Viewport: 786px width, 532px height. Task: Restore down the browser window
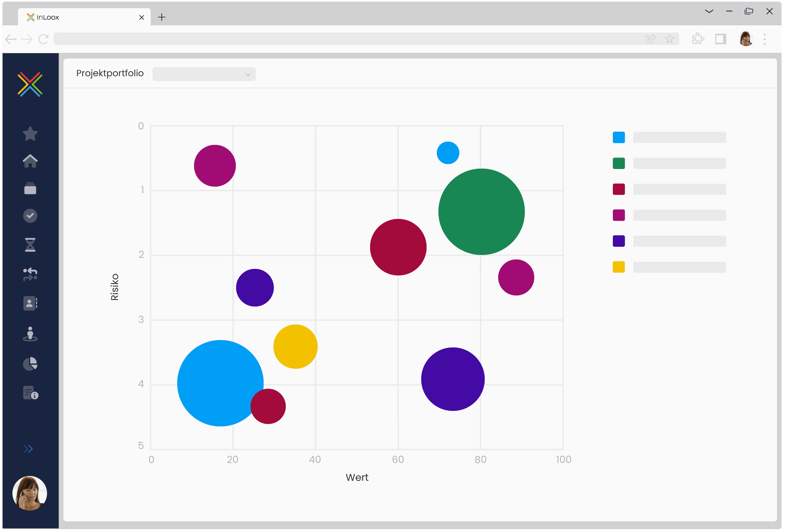click(749, 11)
